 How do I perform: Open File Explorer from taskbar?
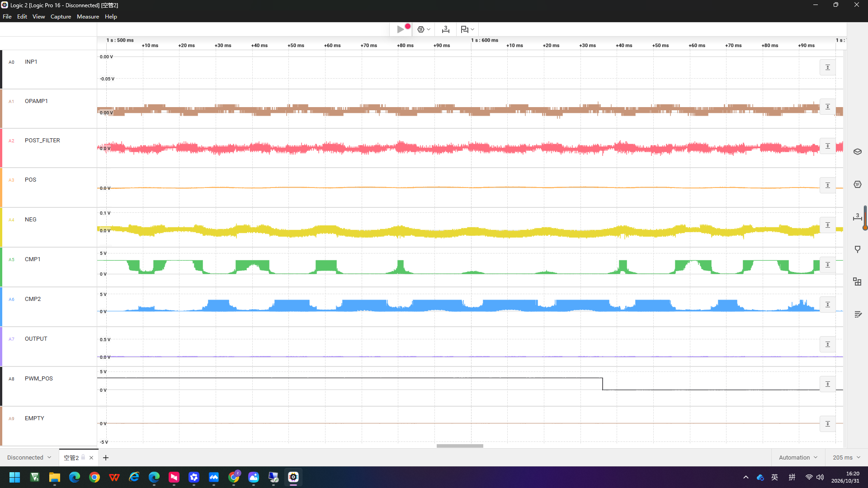[x=55, y=477]
